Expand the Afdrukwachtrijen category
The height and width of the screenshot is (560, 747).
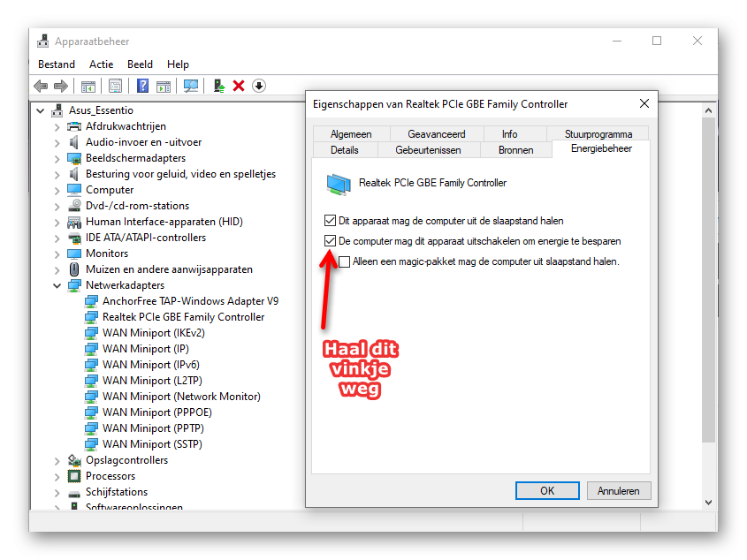tap(57, 127)
